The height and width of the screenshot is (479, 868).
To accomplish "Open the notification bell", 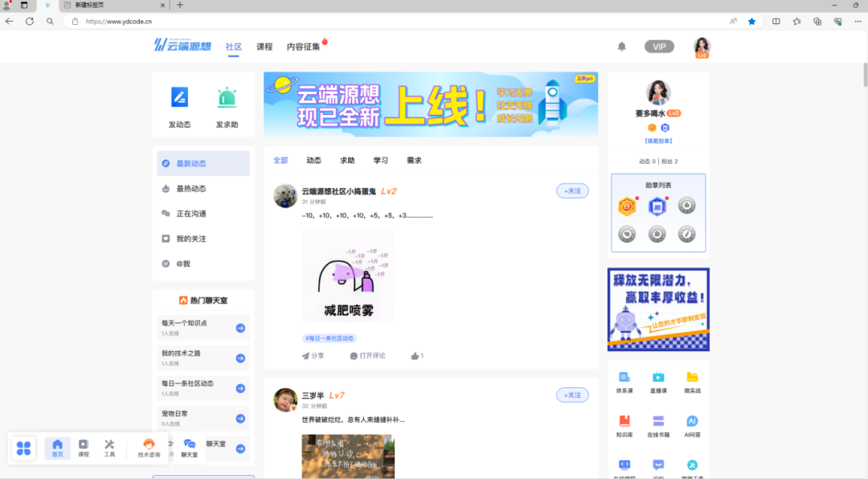I will tap(621, 47).
